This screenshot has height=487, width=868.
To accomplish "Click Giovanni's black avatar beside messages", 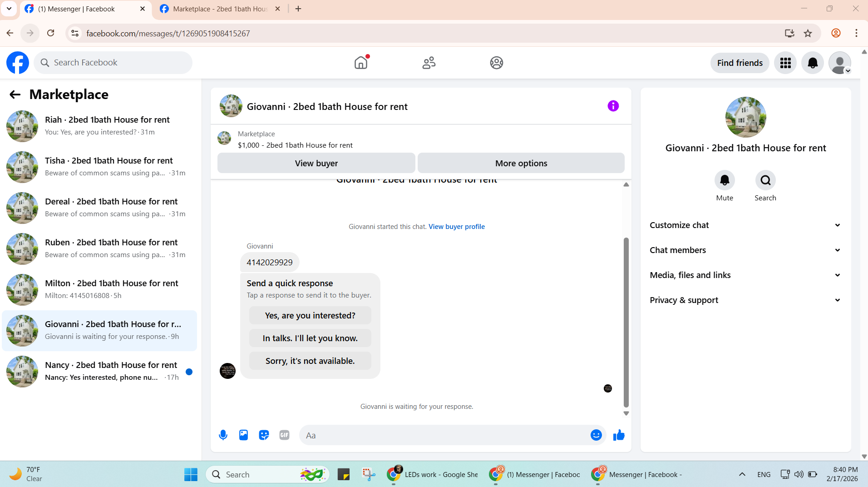I will (227, 371).
